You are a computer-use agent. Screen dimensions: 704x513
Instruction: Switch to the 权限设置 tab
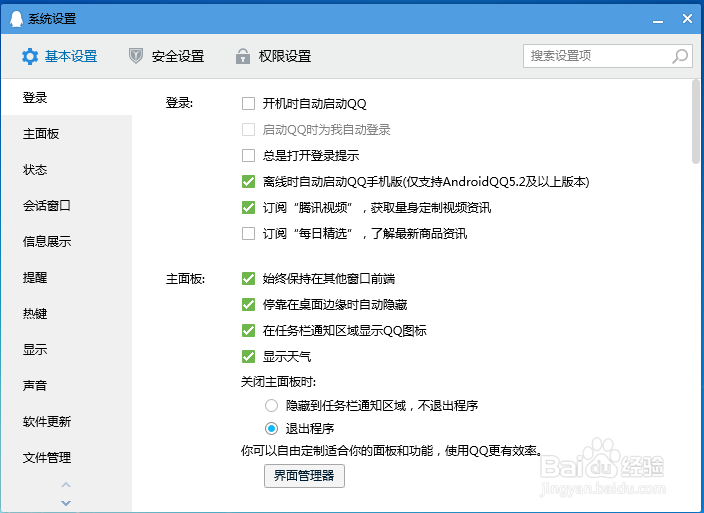coord(273,57)
